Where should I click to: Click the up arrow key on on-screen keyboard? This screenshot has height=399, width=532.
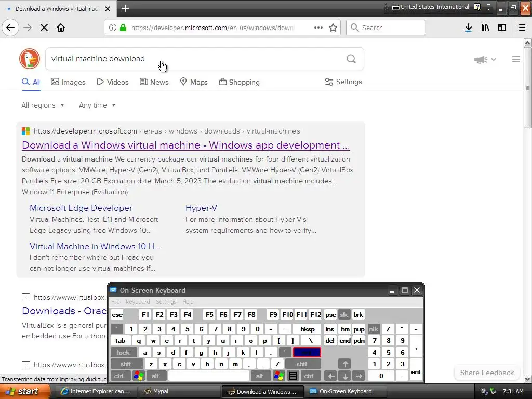[345, 364]
